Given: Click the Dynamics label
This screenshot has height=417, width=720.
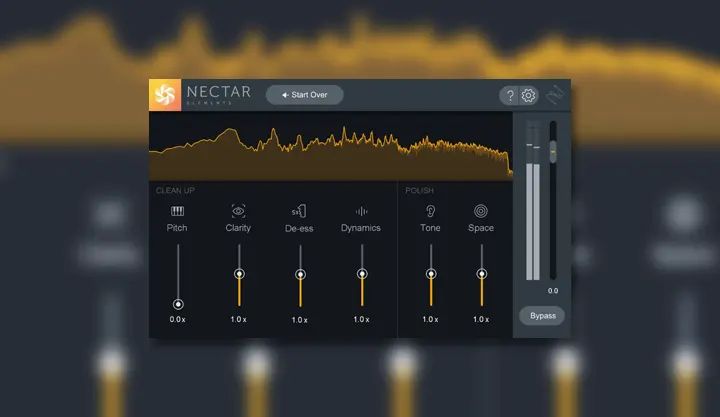Looking at the screenshot, I should pyautogui.click(x=360, y=228).
